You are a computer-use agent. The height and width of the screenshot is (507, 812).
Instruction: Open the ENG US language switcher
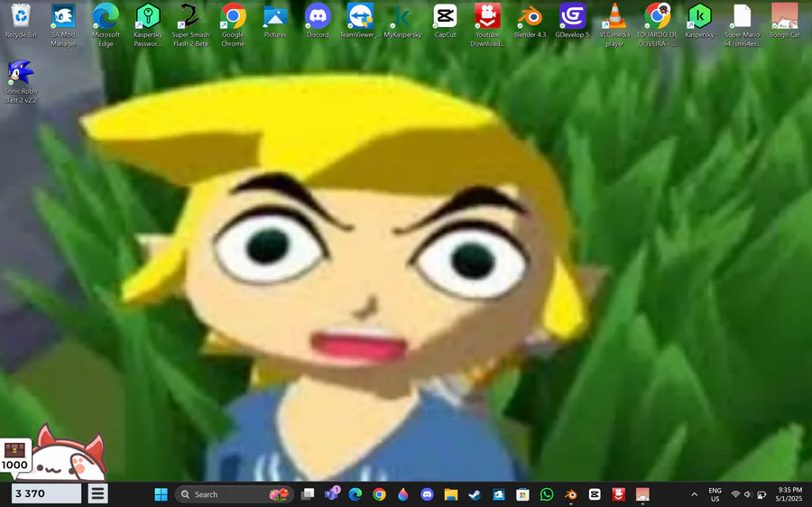pos(715,494)
